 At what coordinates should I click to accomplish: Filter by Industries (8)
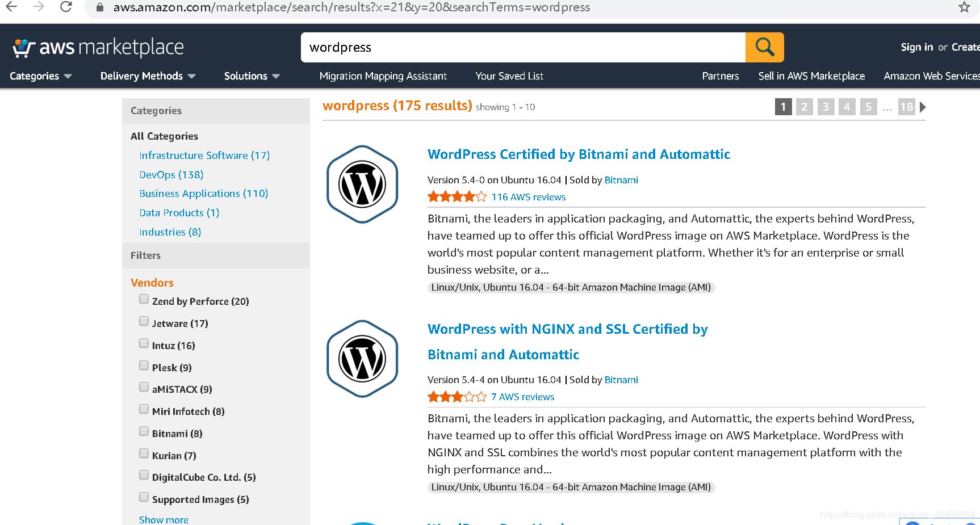(x=170, y=232)
